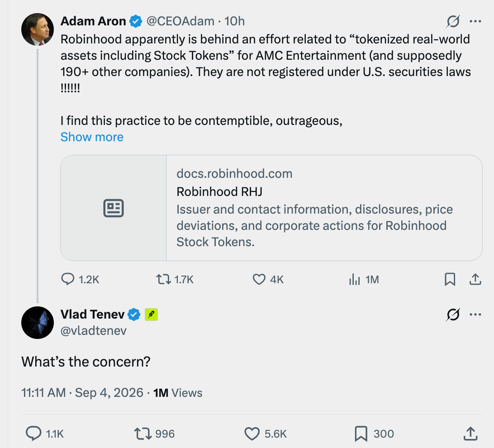Image resolution: width=494 pixels, height=448 pixels.
Task: Like Adam Aron's post with 4K likes
Action: click(x=268, y=280)
